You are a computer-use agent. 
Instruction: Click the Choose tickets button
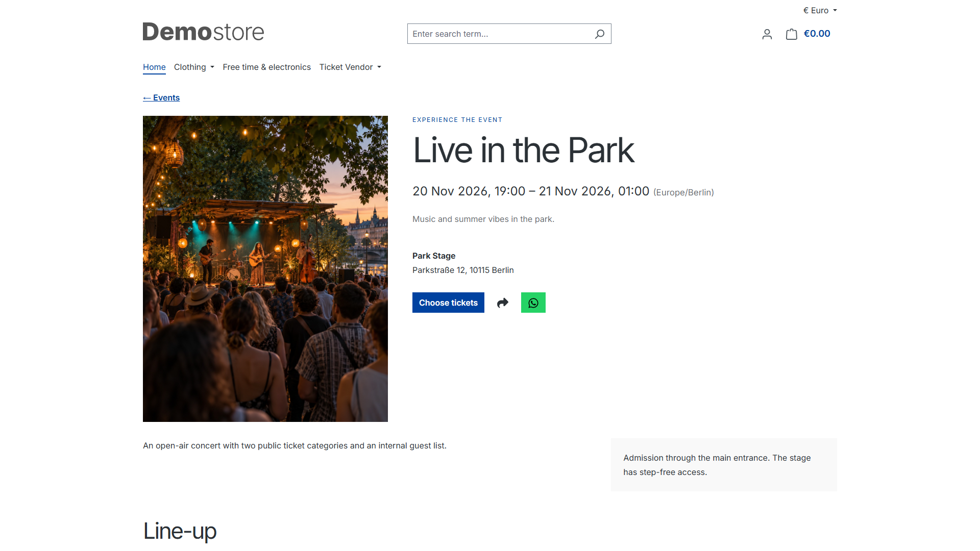point(448,303)
